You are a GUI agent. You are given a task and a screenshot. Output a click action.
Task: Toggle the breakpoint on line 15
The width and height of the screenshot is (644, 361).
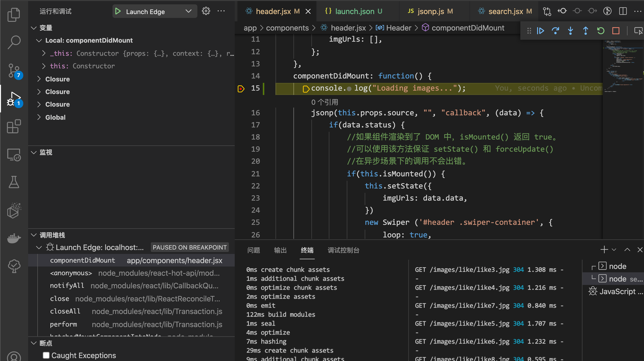pyautogui.click(x=241, y=88)
